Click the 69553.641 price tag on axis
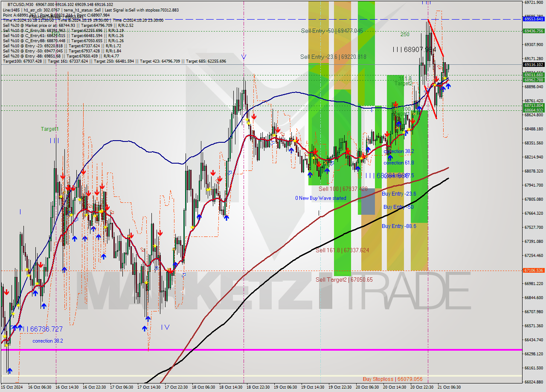This screenshot has height=392, width=546. click(534, 19)
